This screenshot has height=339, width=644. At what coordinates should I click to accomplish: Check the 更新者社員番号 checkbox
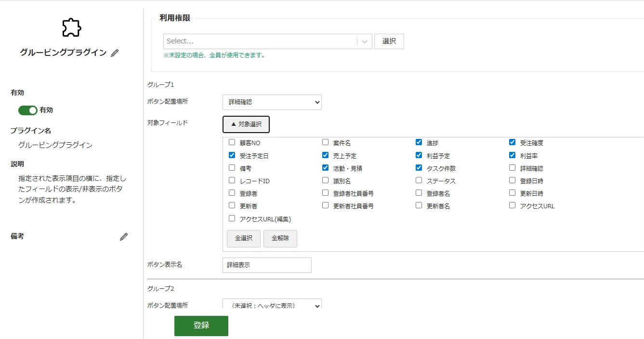[325, 205]
